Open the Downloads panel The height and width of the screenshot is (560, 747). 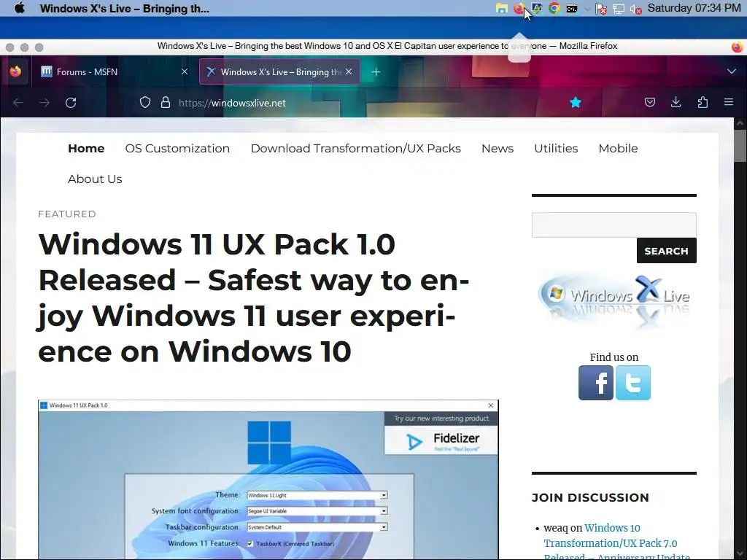click(x=676, y=102)
